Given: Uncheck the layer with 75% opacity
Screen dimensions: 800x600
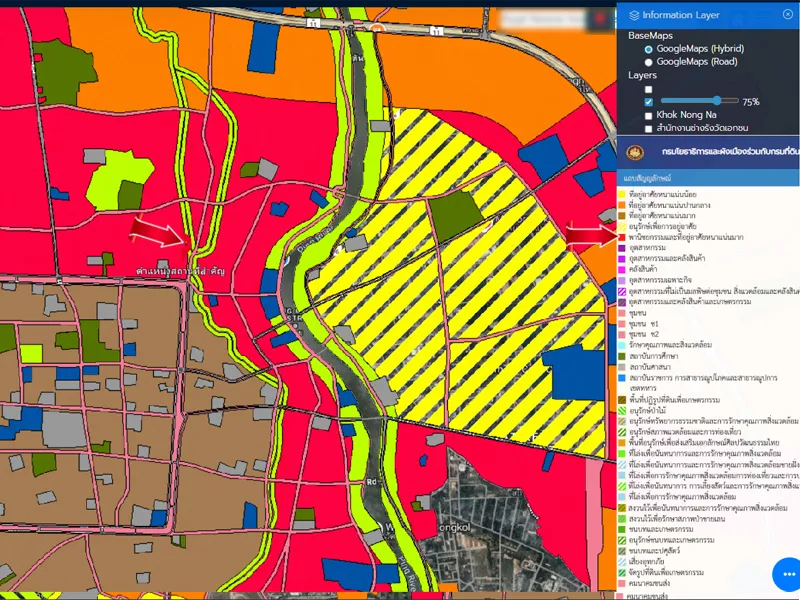Looking at the screenshot, I should pos(649,101).
